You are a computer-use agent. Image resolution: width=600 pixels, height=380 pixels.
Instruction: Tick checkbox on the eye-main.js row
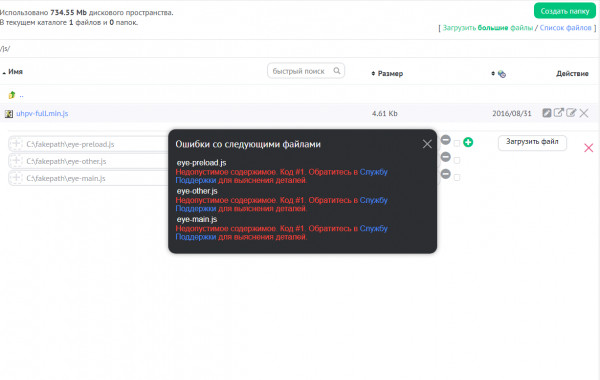457,178
